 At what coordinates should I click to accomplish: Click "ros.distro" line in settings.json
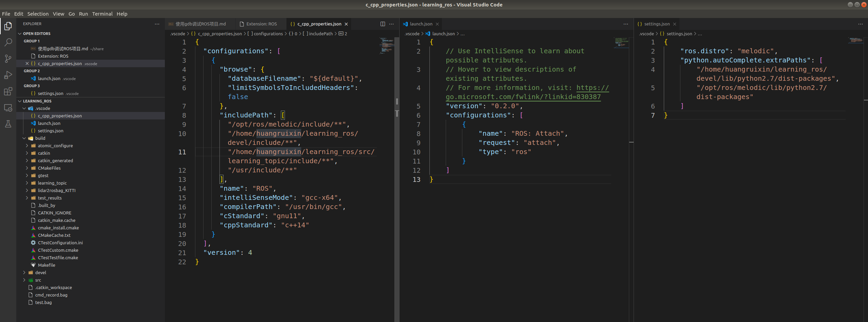[x=729, y=51]
